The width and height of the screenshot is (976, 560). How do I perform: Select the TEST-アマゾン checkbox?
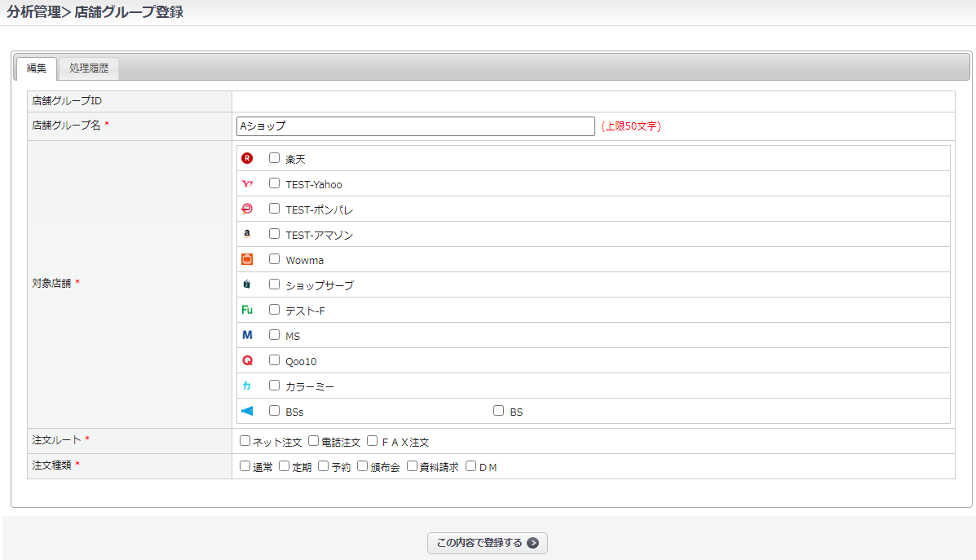coord(275,234)
